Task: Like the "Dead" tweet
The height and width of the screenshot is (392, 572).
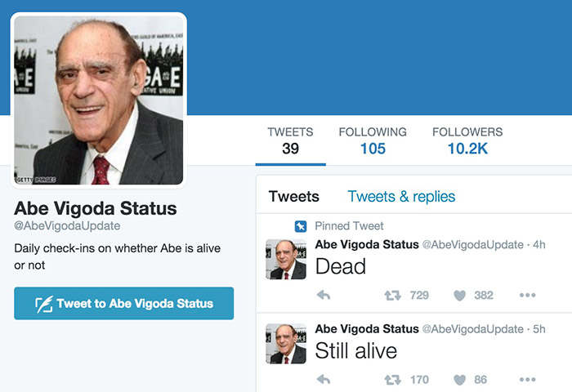Action: [x=460, y=296]
